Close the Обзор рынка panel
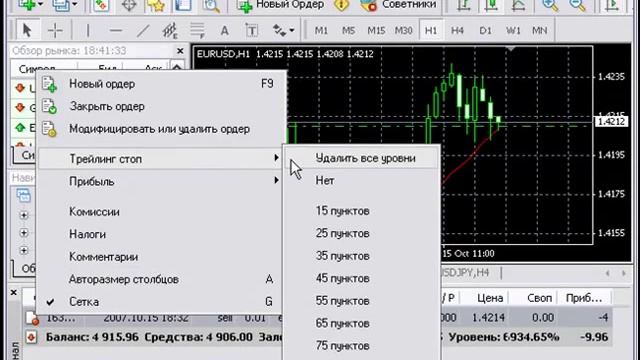The width and height of the screenshot is (640, 360). click(x=180, y=51)
